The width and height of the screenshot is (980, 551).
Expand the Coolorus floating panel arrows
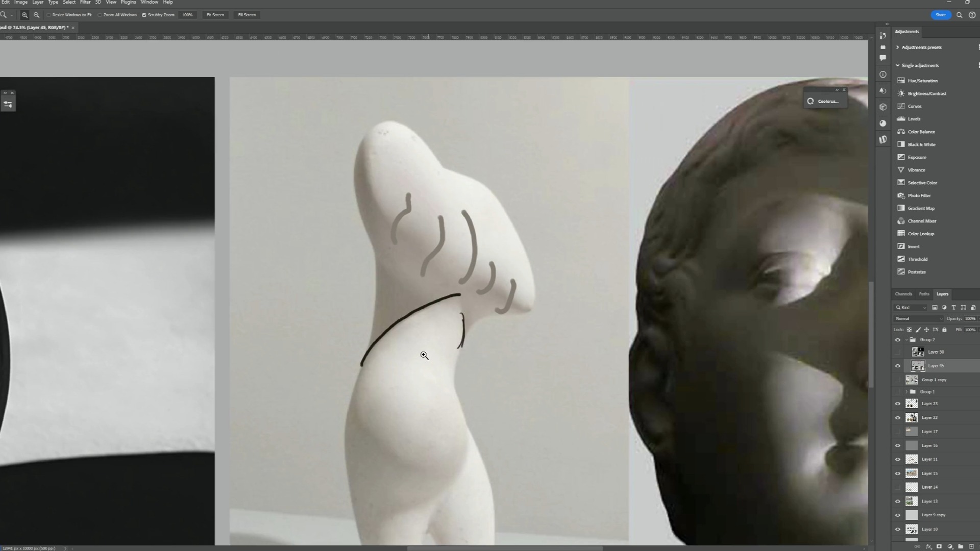[x=837, y=90]
